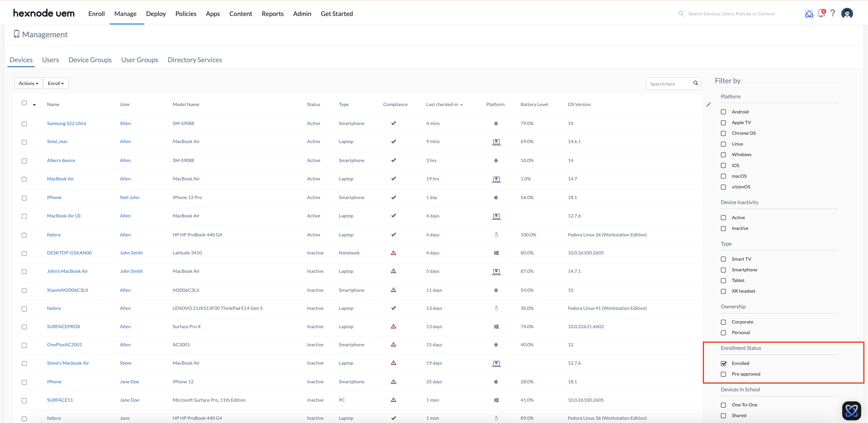Click Apple platform icon for Neil John's iPhone

tap(496, 197)
